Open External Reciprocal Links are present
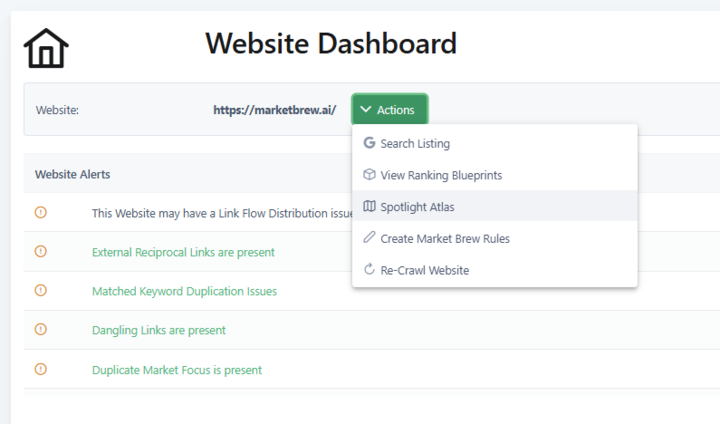This screenshot has width=720, height=424. click(x=183, y=252)
